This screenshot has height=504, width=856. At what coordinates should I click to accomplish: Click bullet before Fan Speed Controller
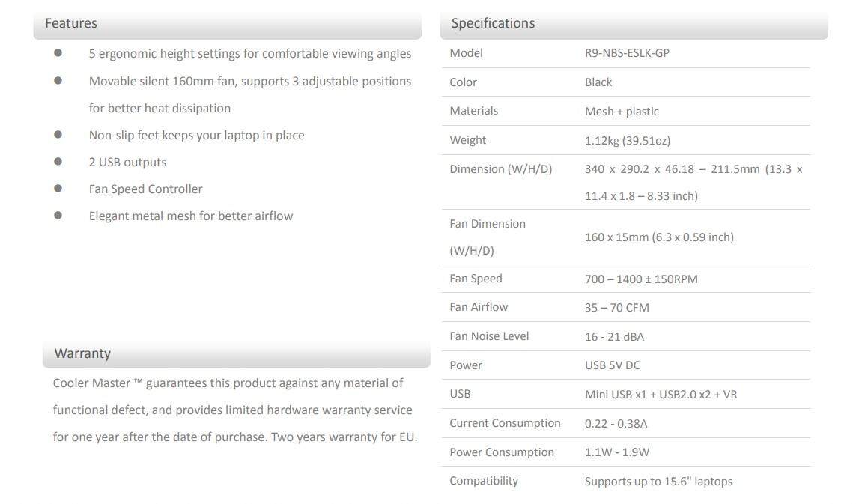click(x=58, y=189)
